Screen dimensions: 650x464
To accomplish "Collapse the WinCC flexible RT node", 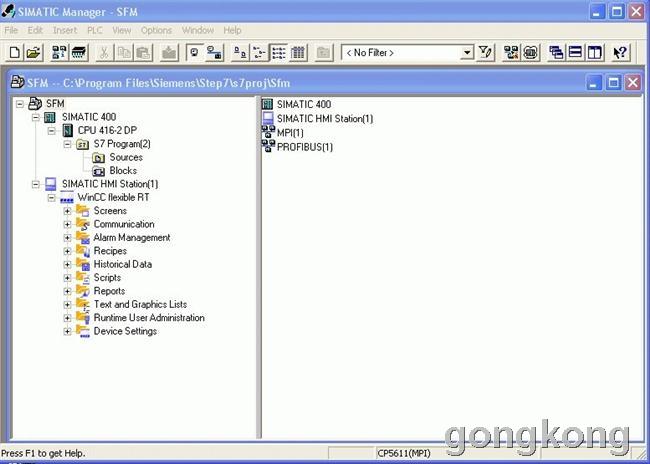I will click(x=51, y=198).
